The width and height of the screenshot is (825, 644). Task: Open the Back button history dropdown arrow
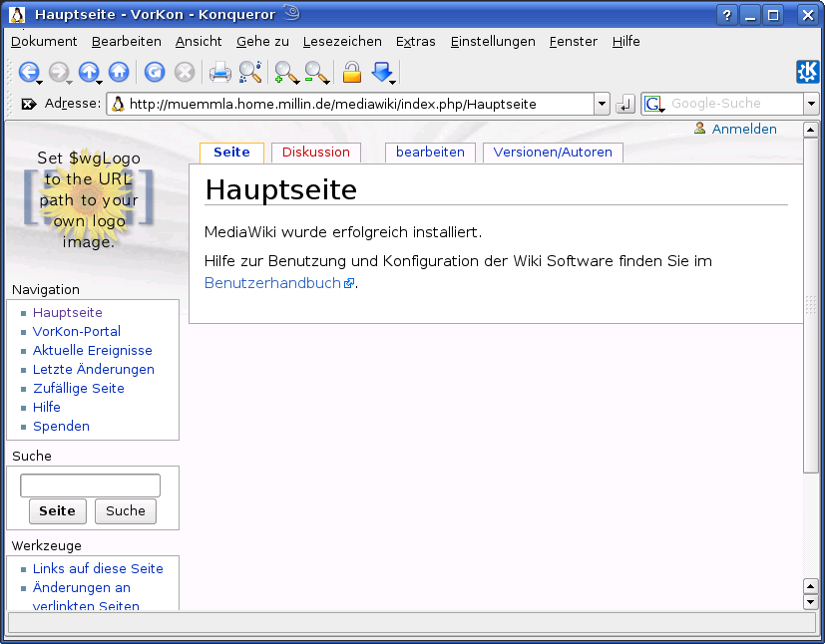[x=40, y=82]
